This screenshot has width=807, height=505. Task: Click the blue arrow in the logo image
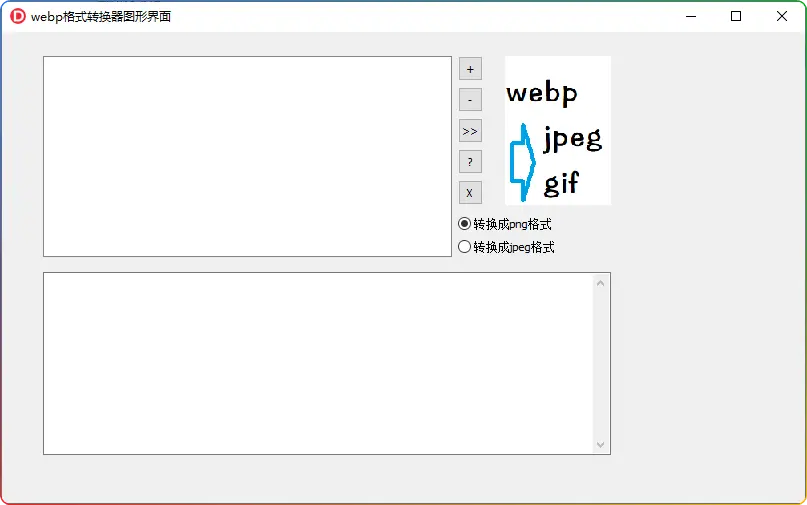click(x=521, y=160)
